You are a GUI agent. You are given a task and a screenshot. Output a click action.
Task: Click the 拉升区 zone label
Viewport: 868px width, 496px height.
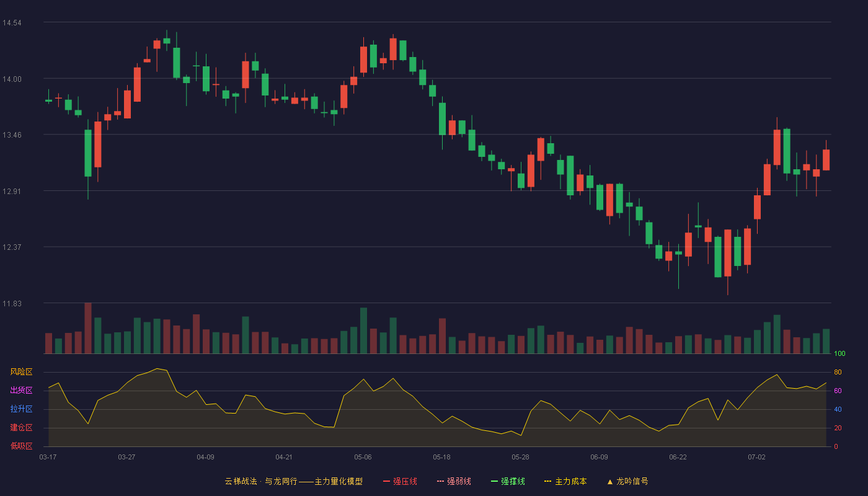point(21,409)
